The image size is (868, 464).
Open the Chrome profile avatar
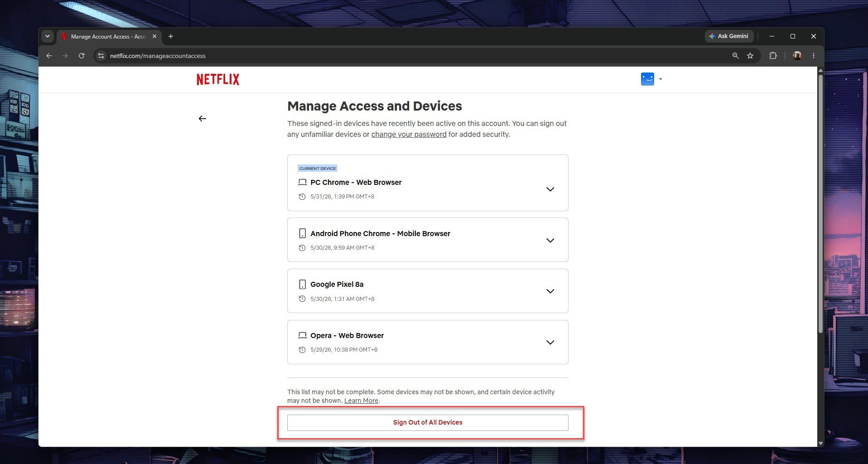pyautogui.click(x=797, y=56)
